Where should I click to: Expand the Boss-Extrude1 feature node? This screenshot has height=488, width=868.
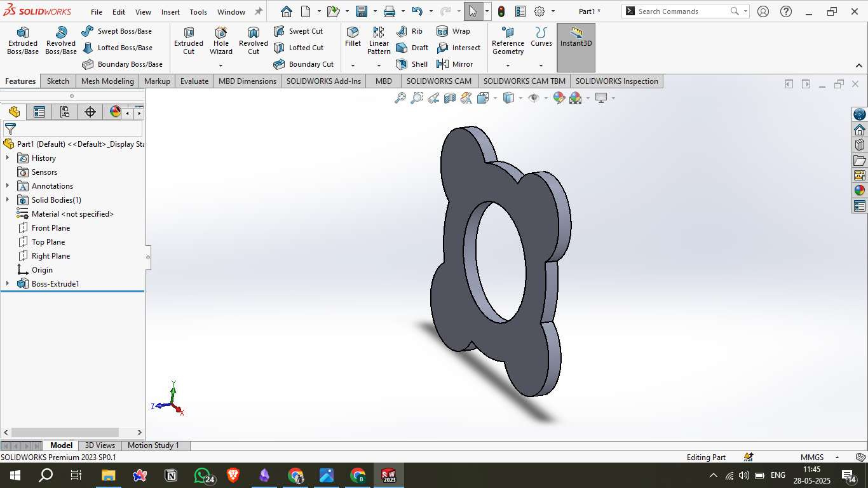(x=8, y=283)
